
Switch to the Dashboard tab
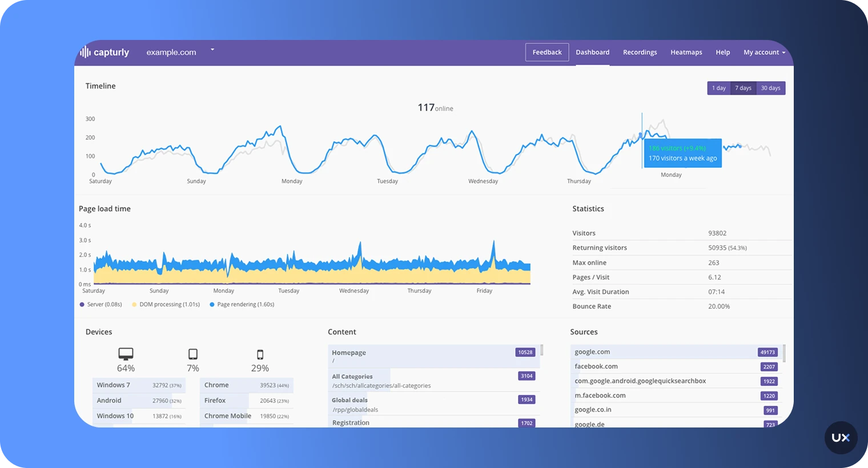[x=592, y=53]
